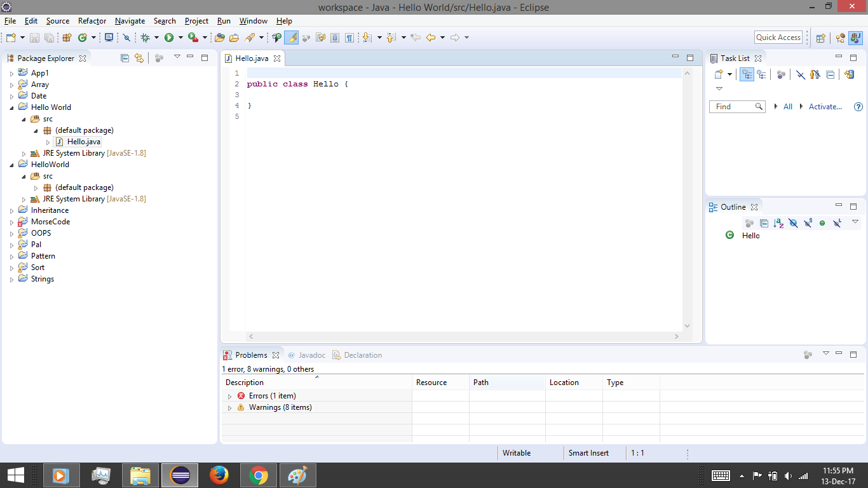Expand the App1 project node
Image resolution: width=868 pixels, height=488 pixels.
coord(11,74)
